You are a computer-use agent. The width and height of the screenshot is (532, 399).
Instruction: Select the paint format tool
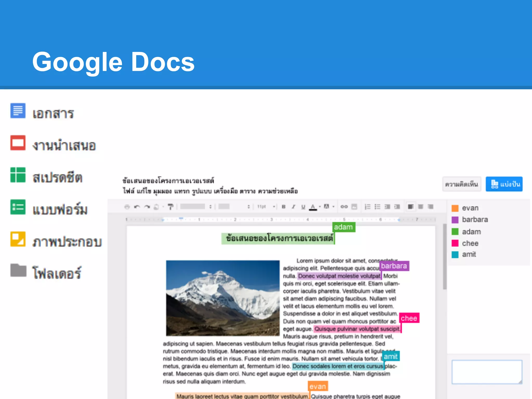tap(171, 207)
